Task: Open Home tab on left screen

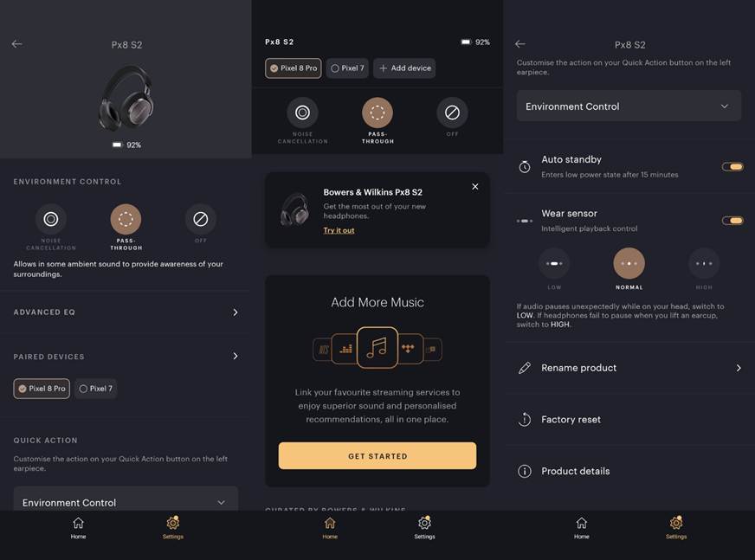Action: pos(78,528)
